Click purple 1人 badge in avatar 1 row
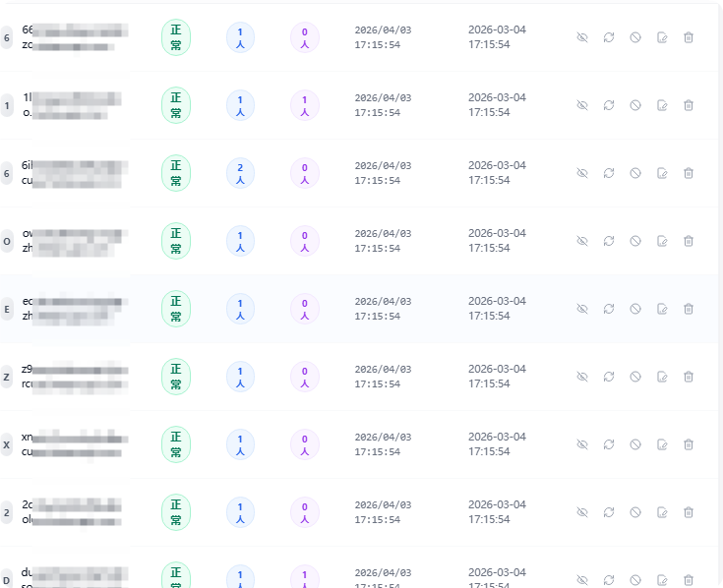The width and height of the screenshot is (723, 588). [305, 105]
